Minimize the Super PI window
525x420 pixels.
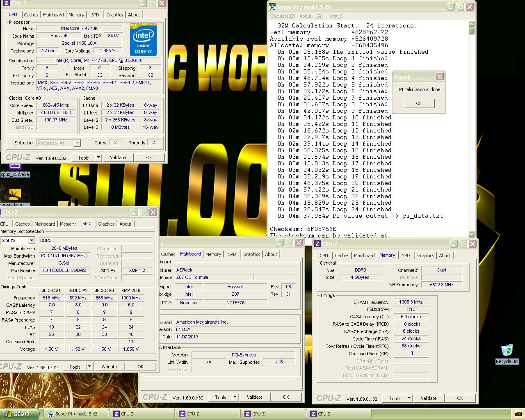[x=450, y=7]
